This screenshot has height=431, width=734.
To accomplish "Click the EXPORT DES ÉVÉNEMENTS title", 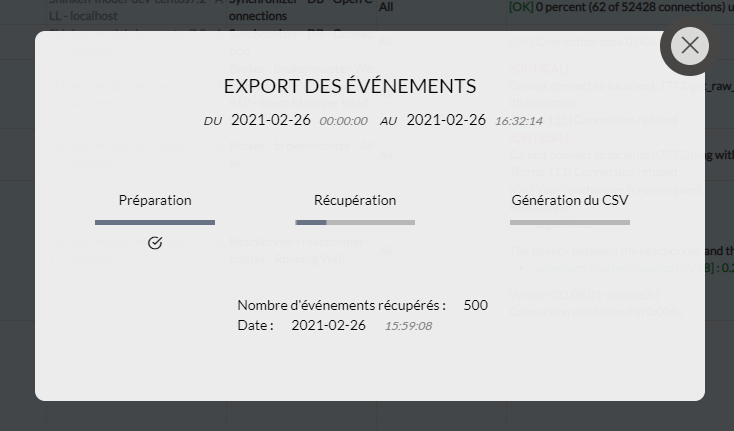I will pos(349,86).
